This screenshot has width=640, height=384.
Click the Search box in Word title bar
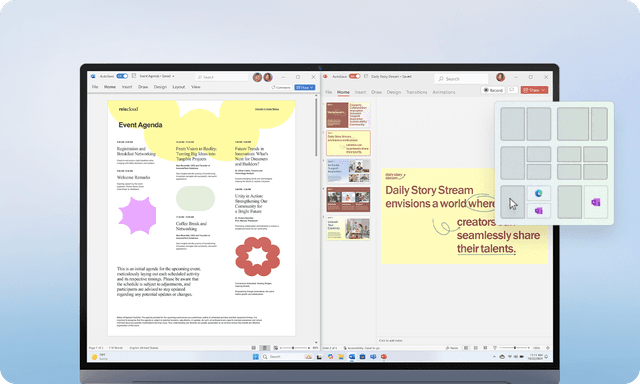click(222, 77)
